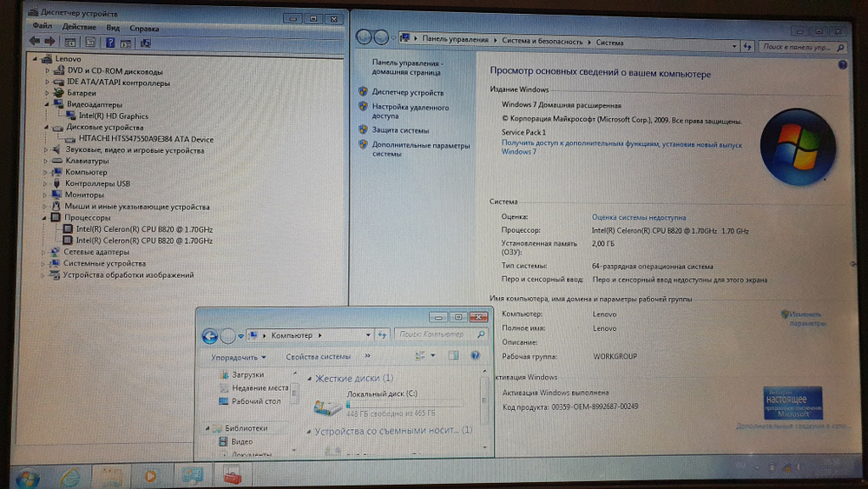The image size is (868, 489).
Task: Expand IDE ATA/ATAPI контроллеры node
Action: pos(47,83)
